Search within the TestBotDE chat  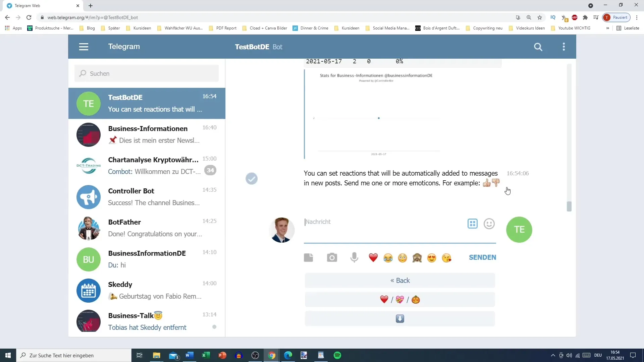click(538, 47)
